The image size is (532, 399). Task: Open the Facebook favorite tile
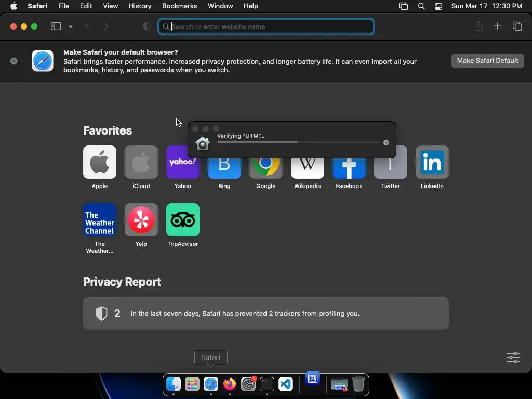[349, 168]
